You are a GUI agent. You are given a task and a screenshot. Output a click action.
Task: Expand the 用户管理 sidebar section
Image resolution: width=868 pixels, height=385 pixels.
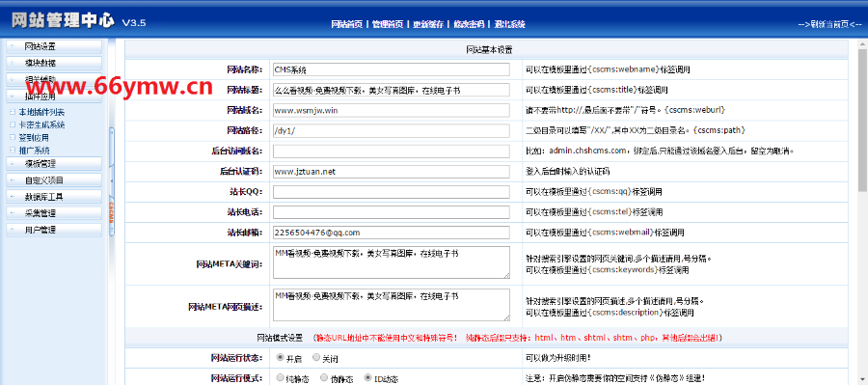tap(54, 230)
